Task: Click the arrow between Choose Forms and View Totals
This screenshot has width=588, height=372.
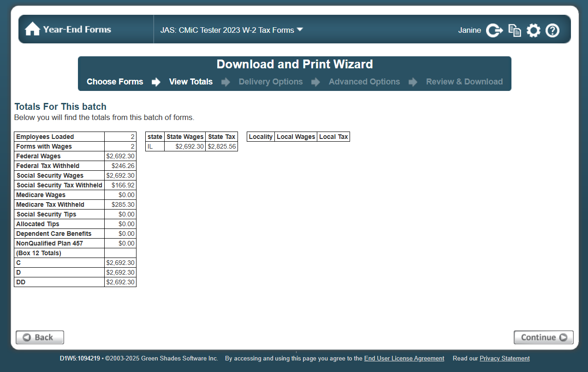Action: (156, 82)
